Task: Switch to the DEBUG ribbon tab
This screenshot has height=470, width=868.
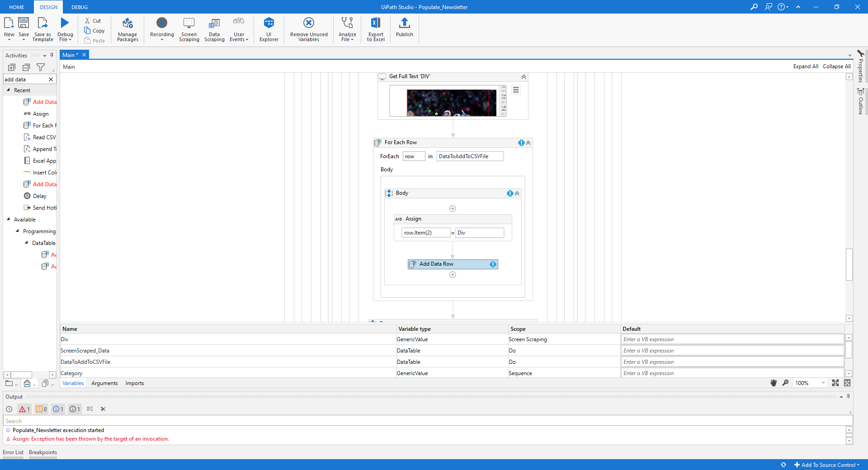Action: (x=80, y=7)
